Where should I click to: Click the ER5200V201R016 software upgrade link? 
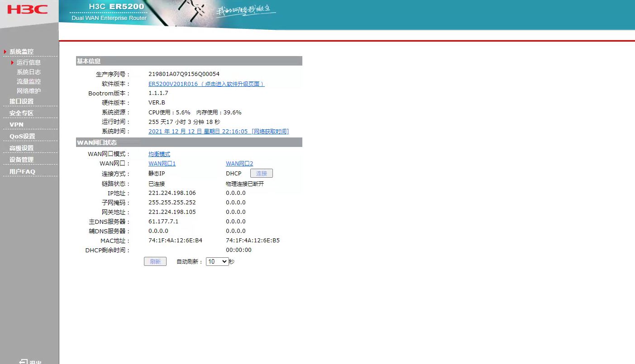206,84
